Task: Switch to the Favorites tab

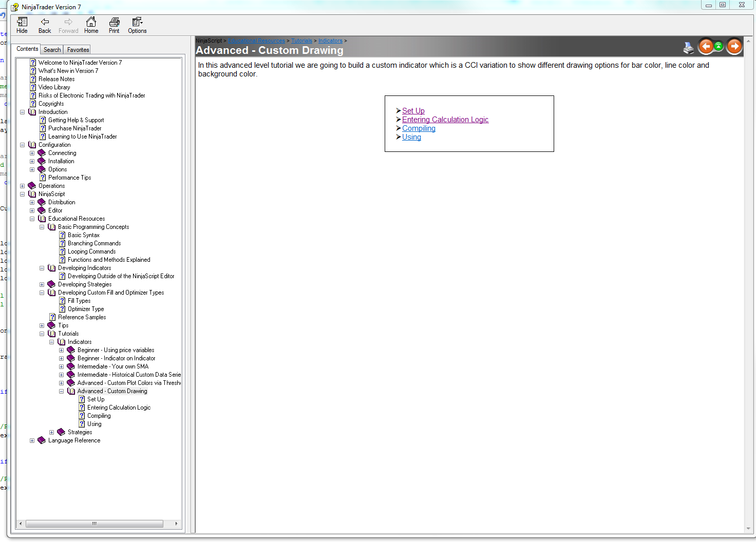Action: [x=78, y=50]
